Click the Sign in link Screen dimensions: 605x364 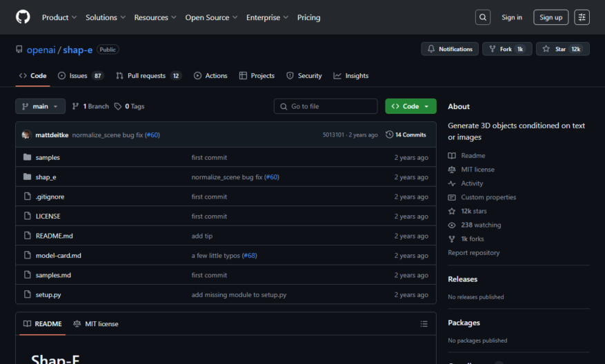click(x=512, y=17)
